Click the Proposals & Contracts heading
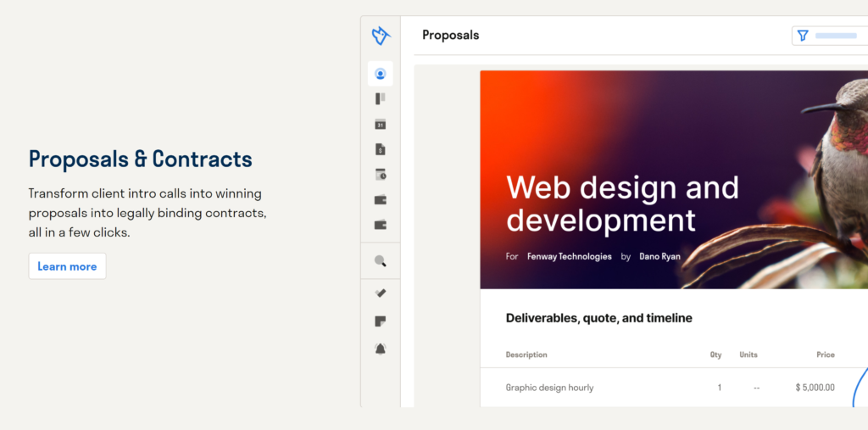This screenshot has width=868, height=430. pos(140,159)
